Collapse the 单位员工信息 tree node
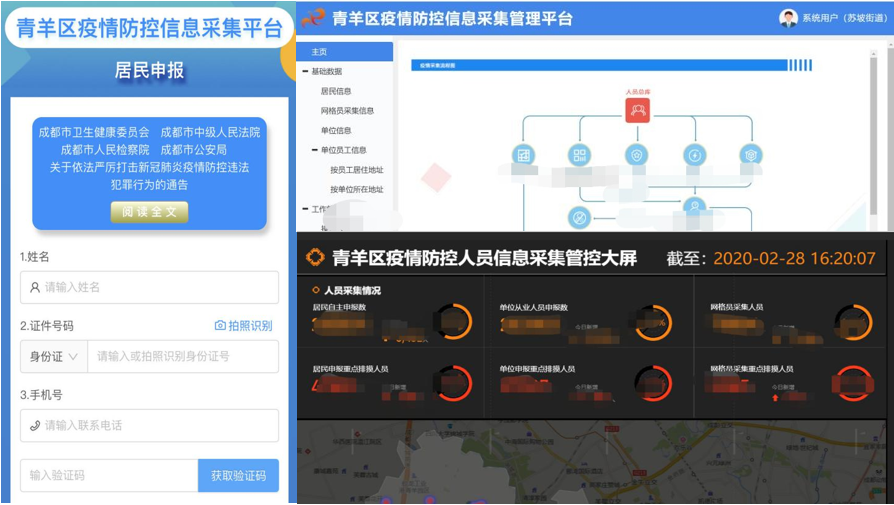Image resolution: width=894 pixels, height=505 pixels. (x=314, y=150)
